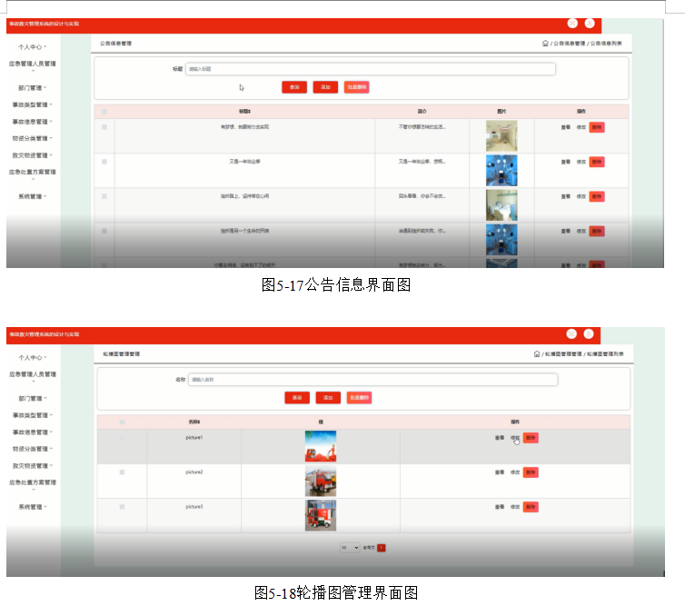Screen dimensions: 685x616
Task: Open the picture2 fire truck thumbnail
Action: [321, 481]
